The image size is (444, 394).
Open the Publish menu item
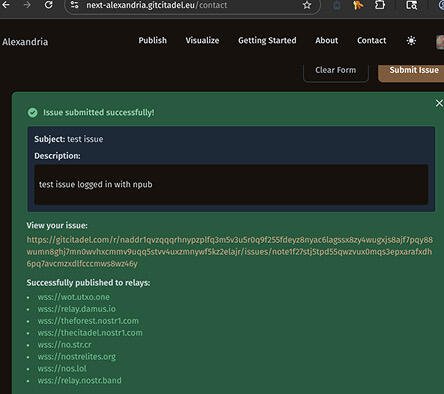click(x=153, y=40)
